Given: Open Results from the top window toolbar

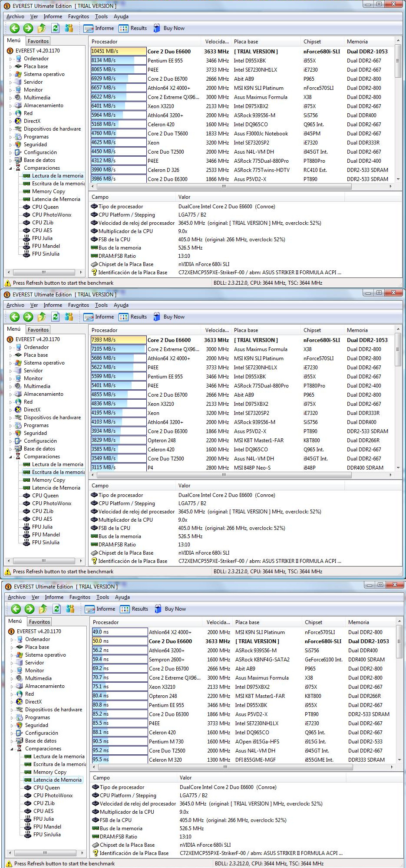Looking at the screenshot, I should coord(133,28).
